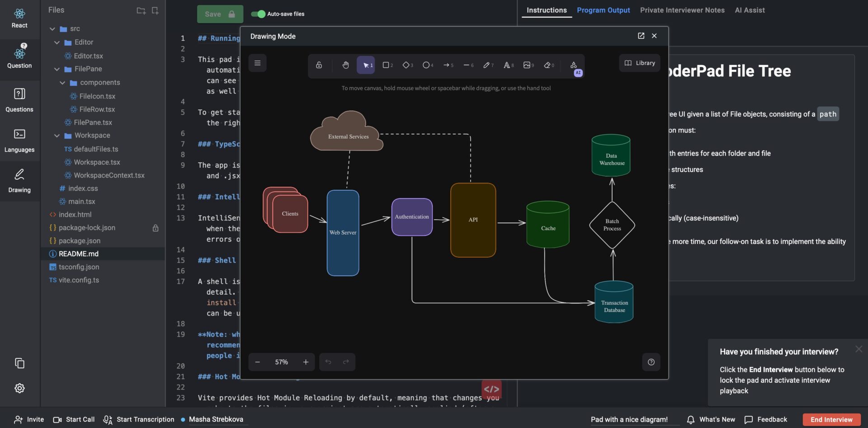868x428 pixels.
Task: Select the text tool
Action: point(507,65)
